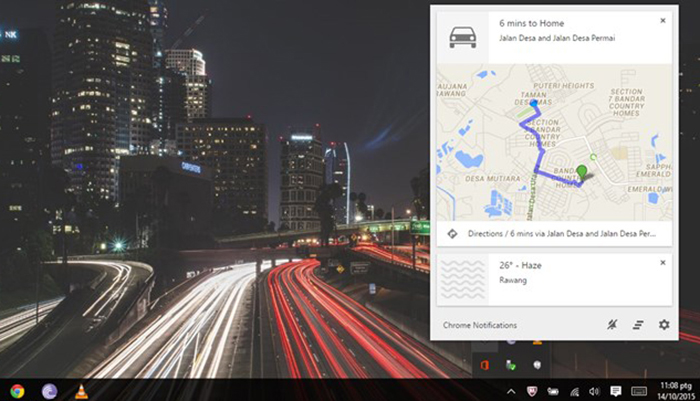Dismiss the 26° Haze weather card

click(662, 263)
